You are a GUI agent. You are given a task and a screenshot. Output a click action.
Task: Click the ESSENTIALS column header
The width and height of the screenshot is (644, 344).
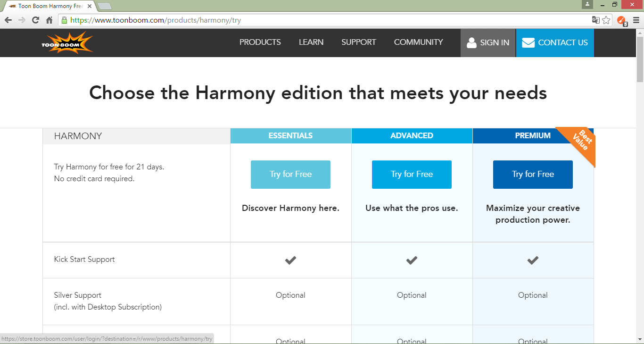coord(291,136)
